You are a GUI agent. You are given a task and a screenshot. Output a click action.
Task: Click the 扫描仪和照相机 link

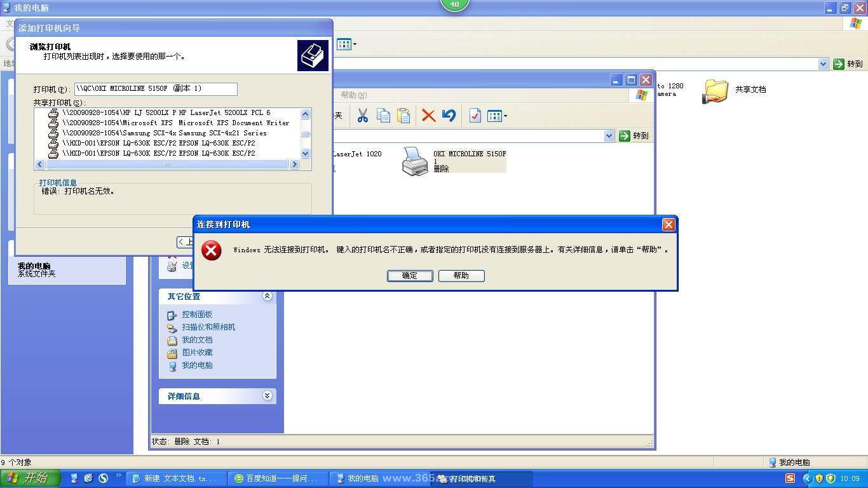click(208, 327)
